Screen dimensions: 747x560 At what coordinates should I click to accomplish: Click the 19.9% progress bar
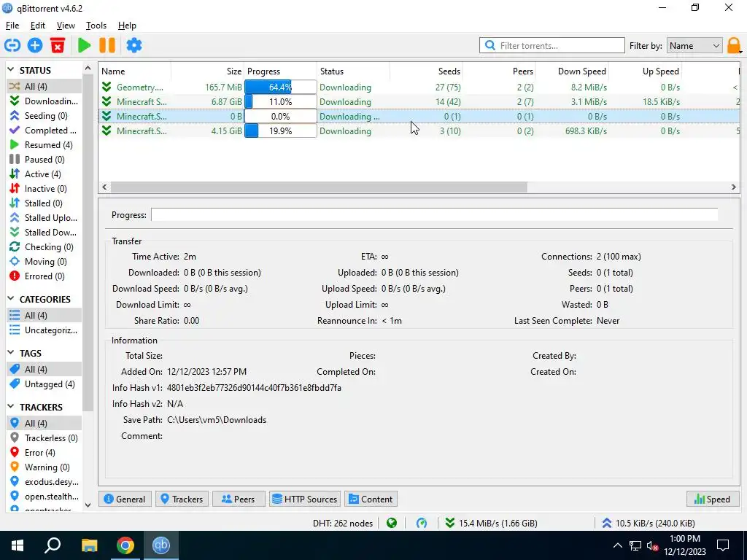[x=280, y=131]
